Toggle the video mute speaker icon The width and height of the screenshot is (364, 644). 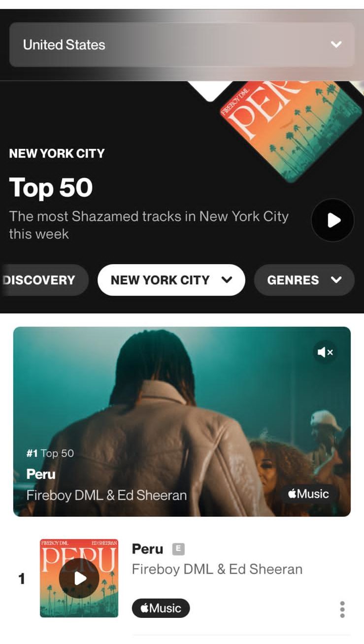point(325,352)
